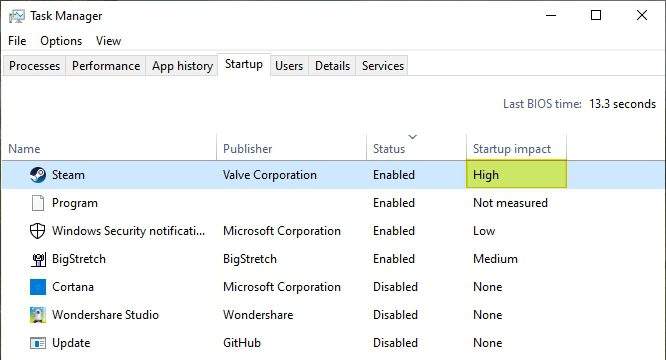Click Enabled status in Windows Security row
Viewport: 666px width, 360px height.
click(394, 231)
